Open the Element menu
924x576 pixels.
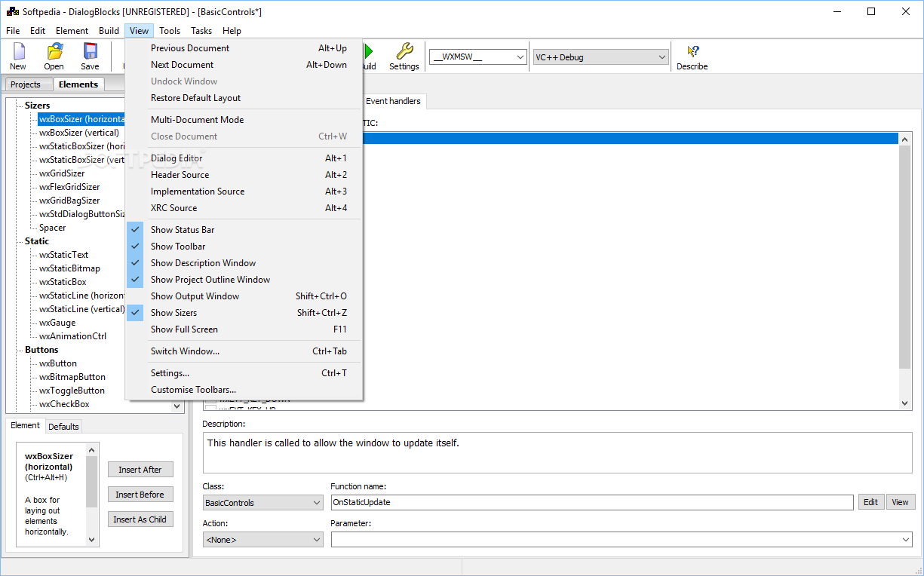click(x=72, y=31)
